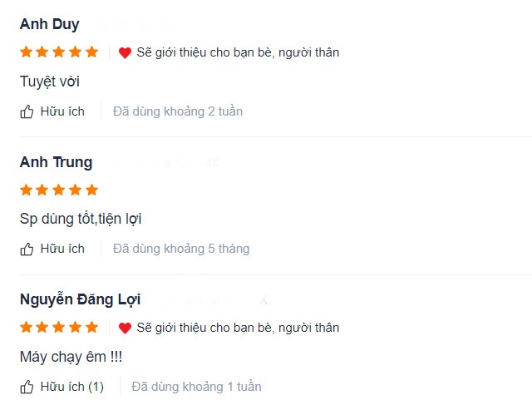Click fifth star of Anh Duy's rating
Image resolution: width=532 pixels, height=405 pixels.
[x=91, y=52]
